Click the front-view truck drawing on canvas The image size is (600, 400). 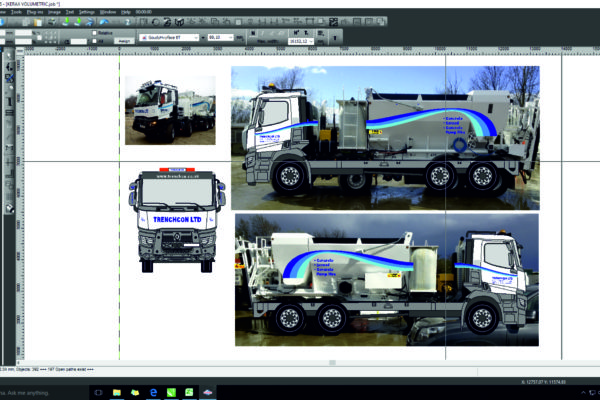pos(177,220)
